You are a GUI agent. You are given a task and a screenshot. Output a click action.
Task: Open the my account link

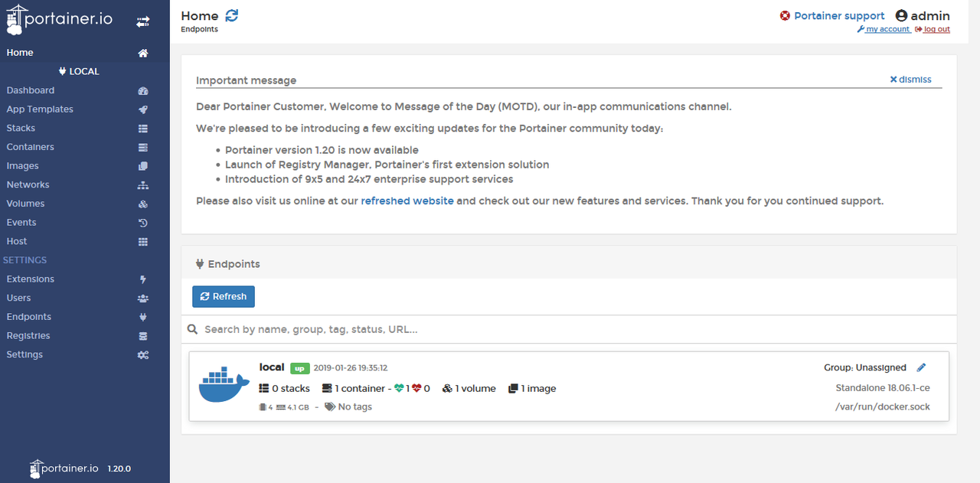tap(884, 30)
